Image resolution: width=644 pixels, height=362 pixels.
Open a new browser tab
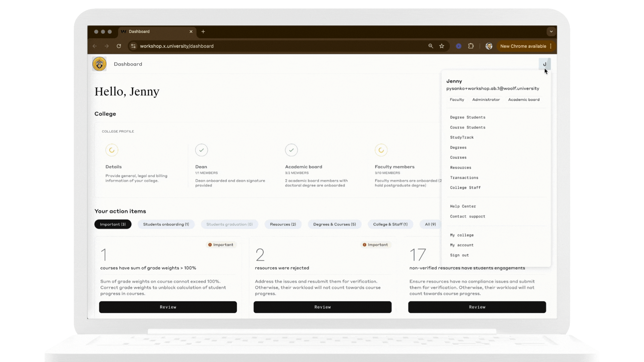pyautogui.click(x=203, y=32)
